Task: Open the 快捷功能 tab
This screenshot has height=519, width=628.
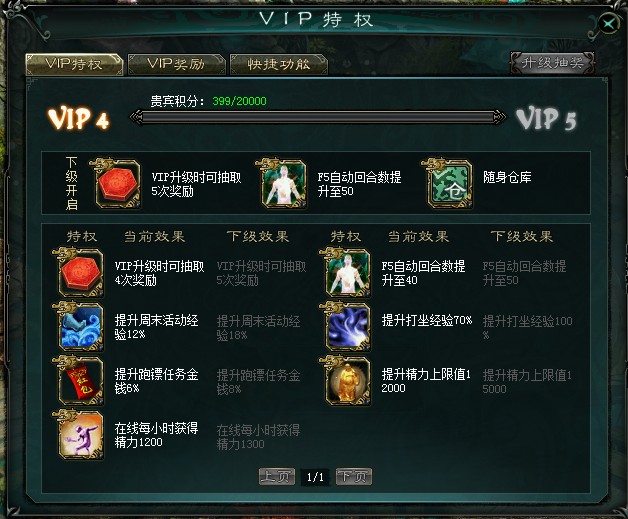Action: coord(279,64)
